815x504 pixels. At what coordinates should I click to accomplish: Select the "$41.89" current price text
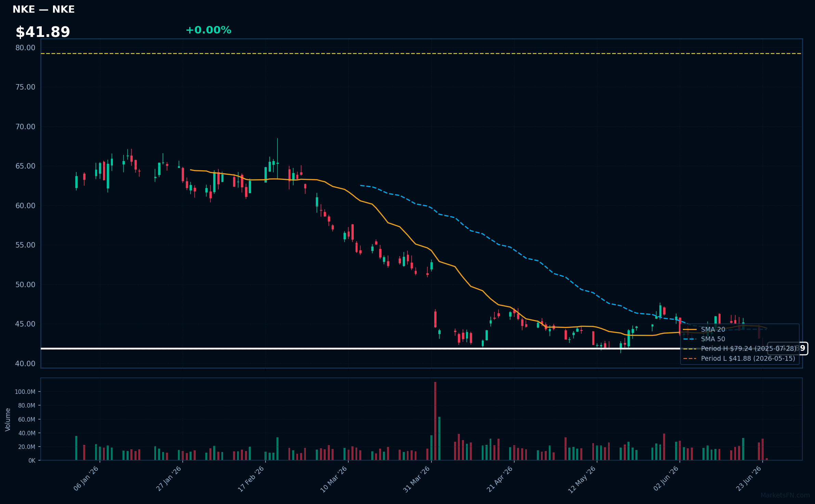[x=43, y=32]
